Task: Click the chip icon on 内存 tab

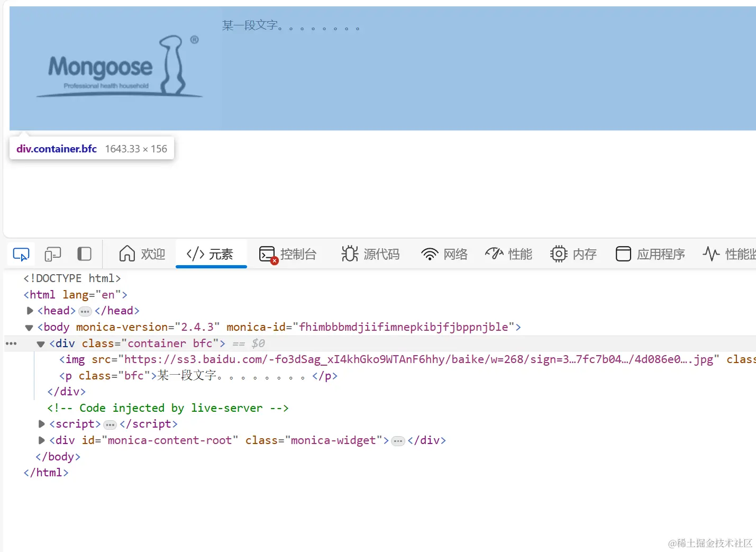Action: (559, 254)
